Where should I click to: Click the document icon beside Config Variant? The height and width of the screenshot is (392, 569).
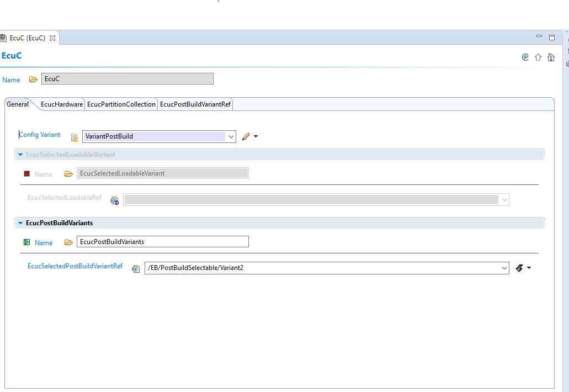(x=74, y=137)
